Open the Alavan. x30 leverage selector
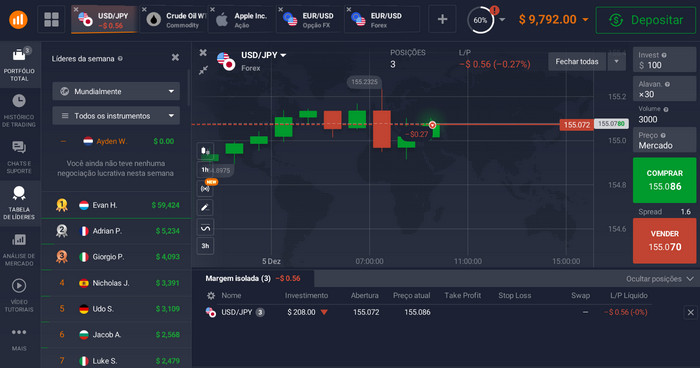 (664, 89)
